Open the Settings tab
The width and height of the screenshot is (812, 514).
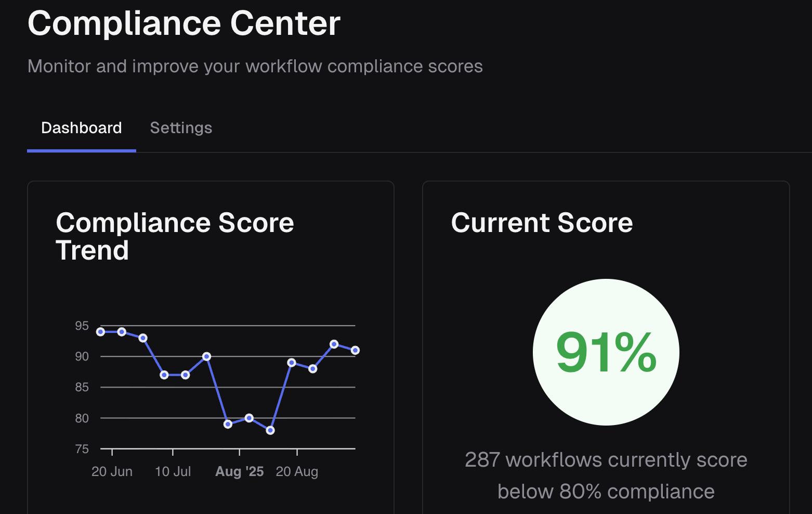pos(181,128)
